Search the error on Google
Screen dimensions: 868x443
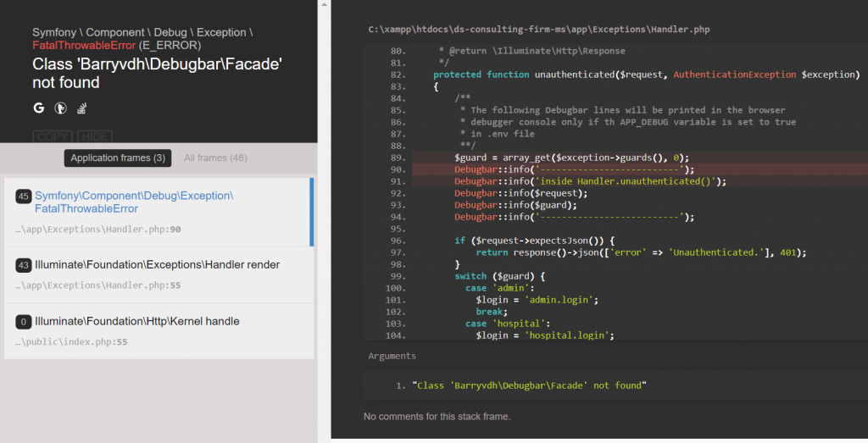pyautogui.click(x=39, y=108)
